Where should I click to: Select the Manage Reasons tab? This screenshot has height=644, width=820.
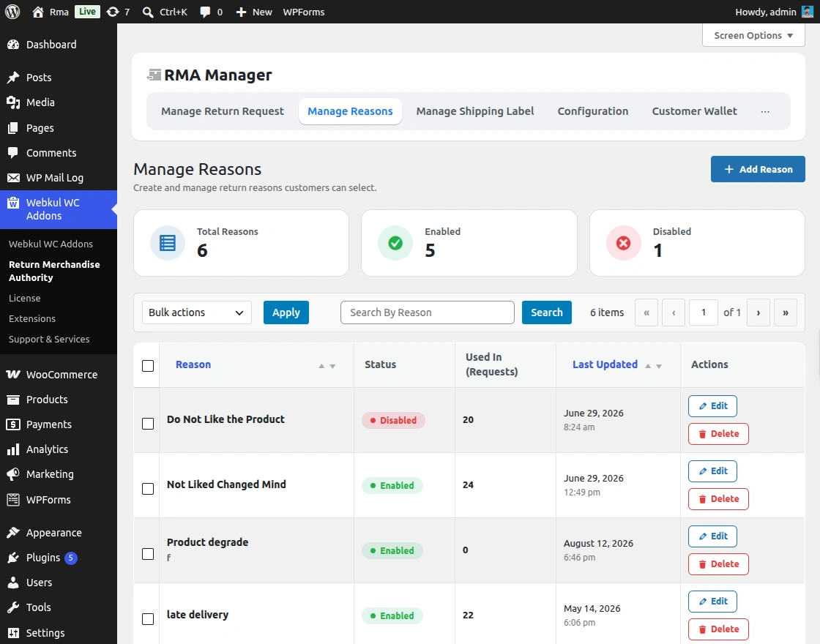click(x=350, y=111)
